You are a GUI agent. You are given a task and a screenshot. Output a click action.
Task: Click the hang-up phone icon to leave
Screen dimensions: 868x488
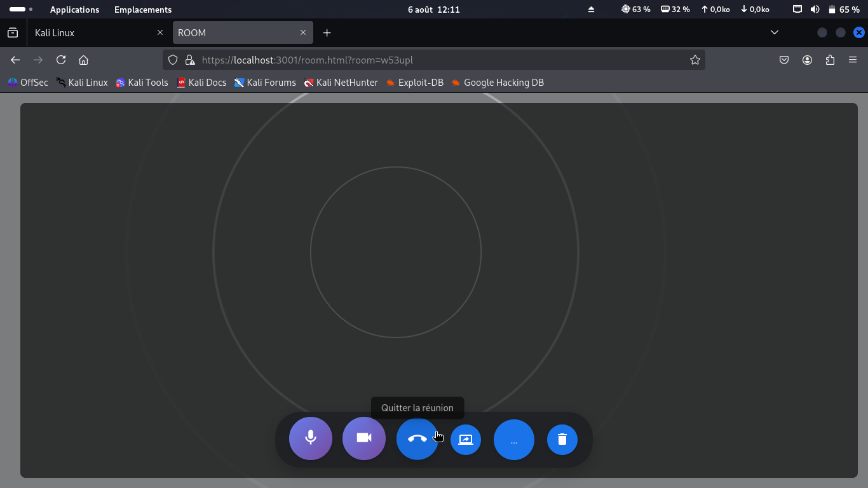click(x=417, y=439)
